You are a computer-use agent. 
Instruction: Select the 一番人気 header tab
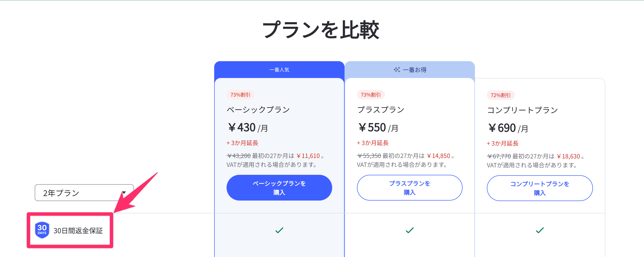[279, 70]
